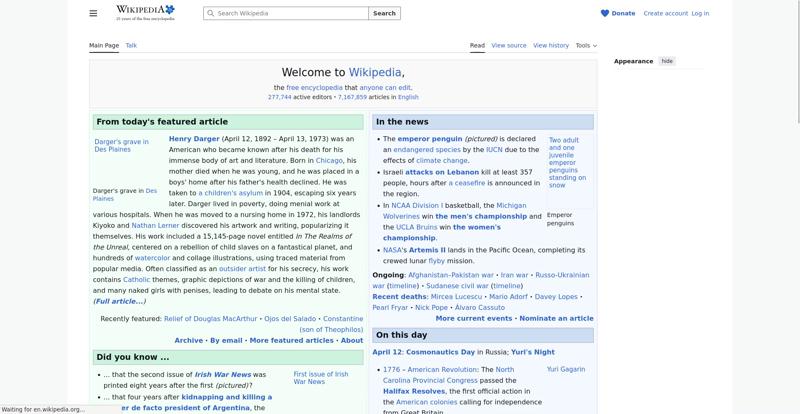Open the View history tab
This screenshot has width=800, height=414.
[x=551, y=45]
